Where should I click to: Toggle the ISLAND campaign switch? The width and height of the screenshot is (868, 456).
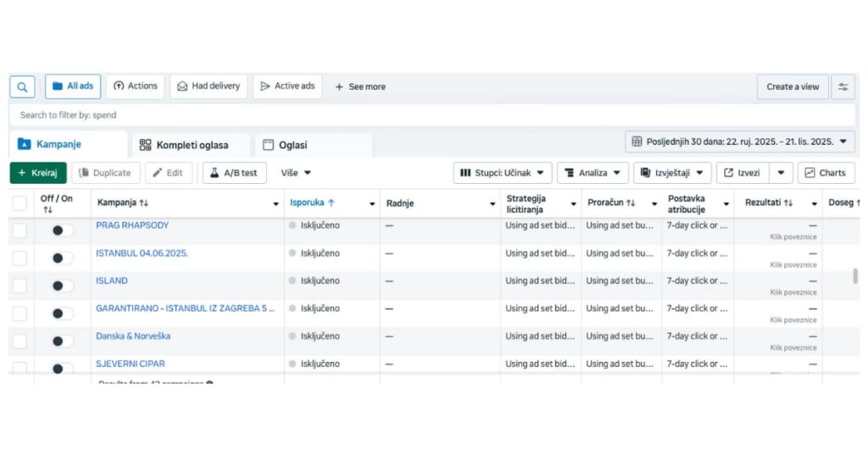(62, 286)
